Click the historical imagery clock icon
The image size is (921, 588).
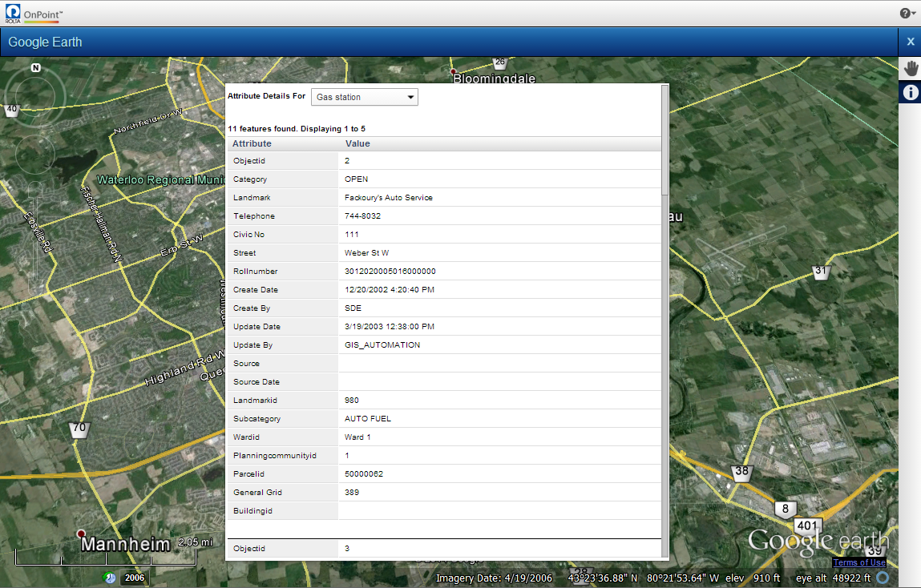(110, 578)
